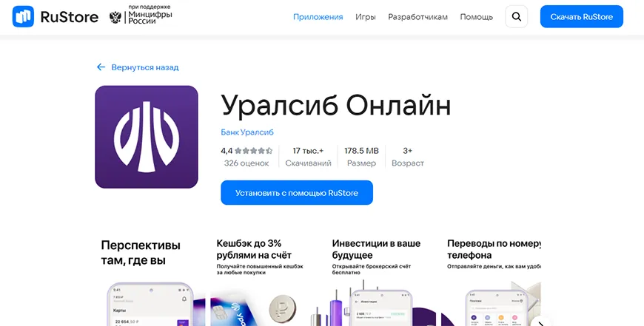Click Установить с помощью RuStore button
Viewport: 644px width, 326px height.
[297, 193]
